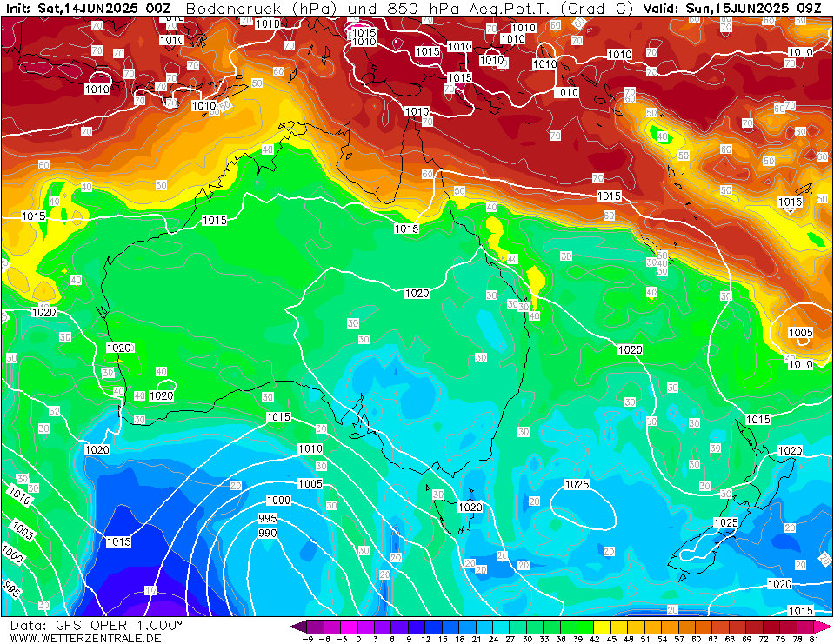834x644 pixels.
Task: Click the dark red legend swatch between 72 and 75
Action: 771,626
